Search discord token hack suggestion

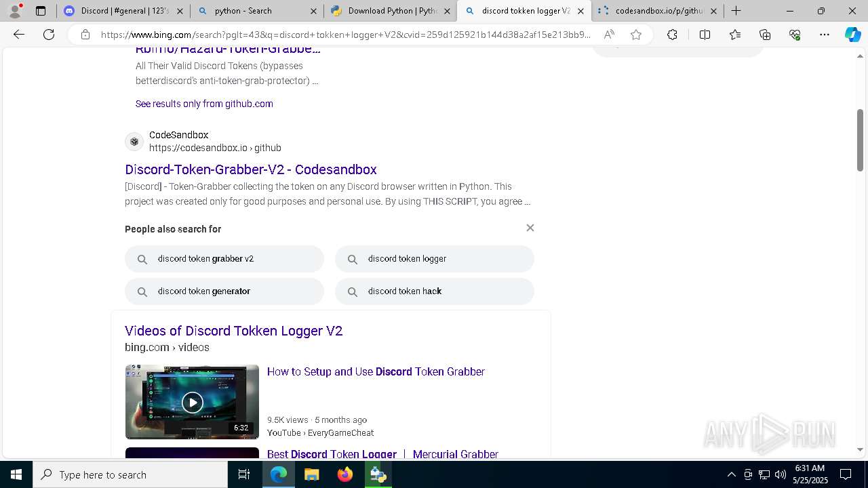[x=435, y=291]
